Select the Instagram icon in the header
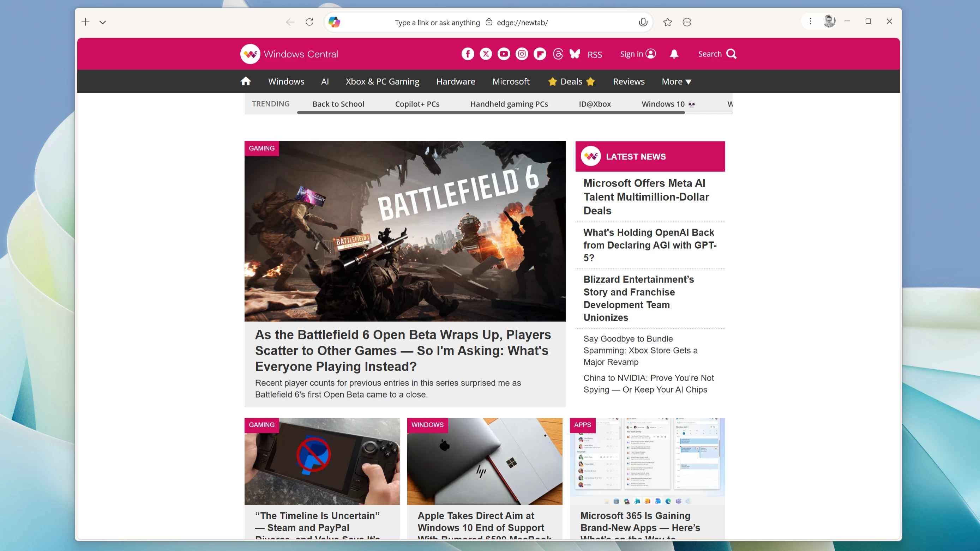The image size is (980, 551). pos(522,54)
